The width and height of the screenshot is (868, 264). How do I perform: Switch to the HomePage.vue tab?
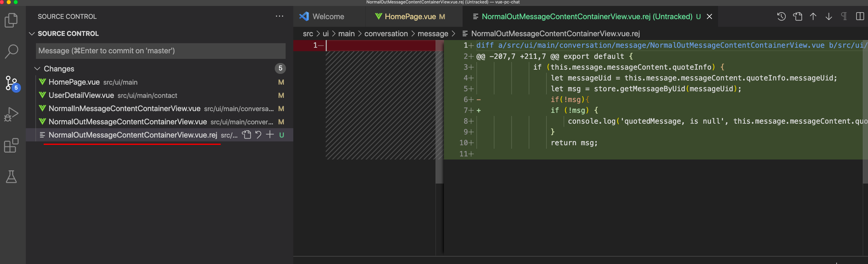coord(414,16)
